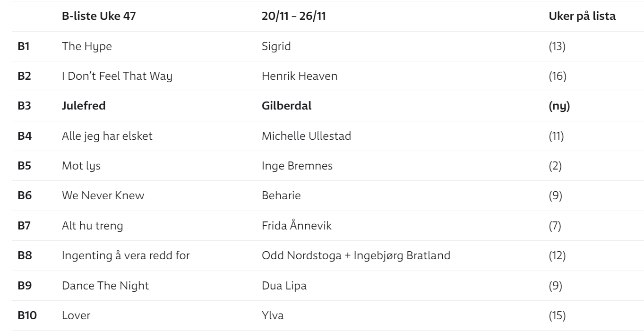The width and height of the screenshot is (644, 331).
Task: Click "Alle jeg har elsket" song title
Action: pos(107,136)
